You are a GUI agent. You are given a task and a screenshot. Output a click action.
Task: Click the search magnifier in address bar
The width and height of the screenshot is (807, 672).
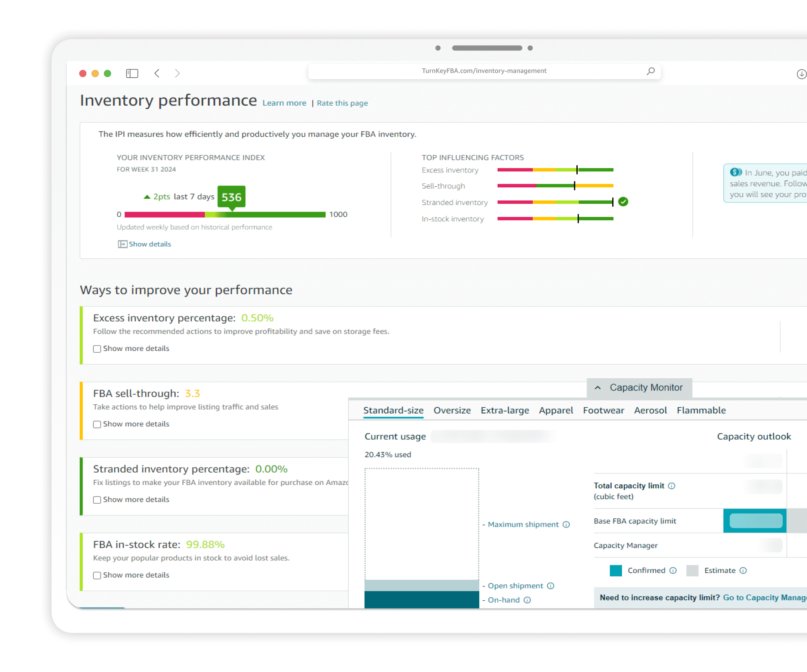tap(650, 71)
